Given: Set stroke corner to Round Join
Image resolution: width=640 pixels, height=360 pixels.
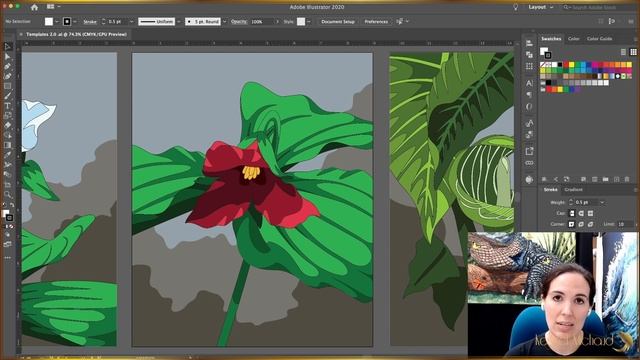Looking at the screenshot, I should click(581, 224).
